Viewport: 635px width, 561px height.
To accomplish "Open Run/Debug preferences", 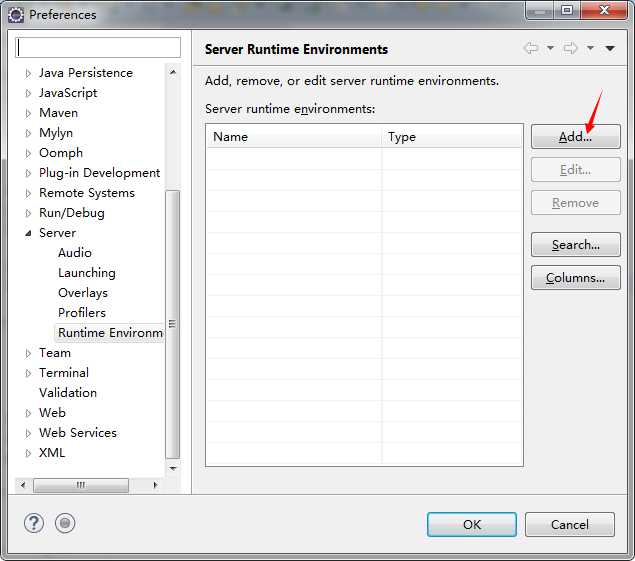I will pos(72,213).
